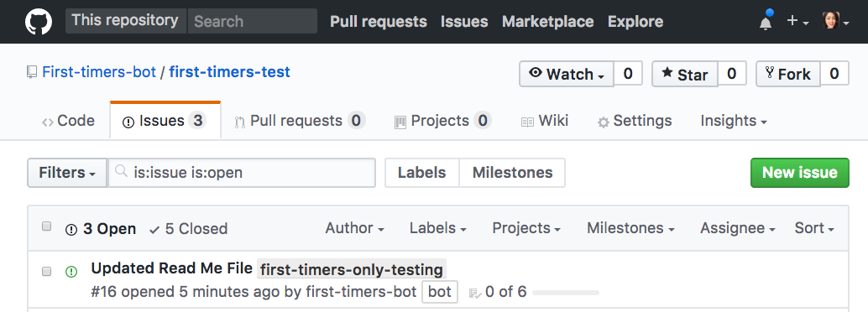Screen dimensions: 868x312
Task: Click the stargazers count next to Star
Action: click(x=732, y=74)
